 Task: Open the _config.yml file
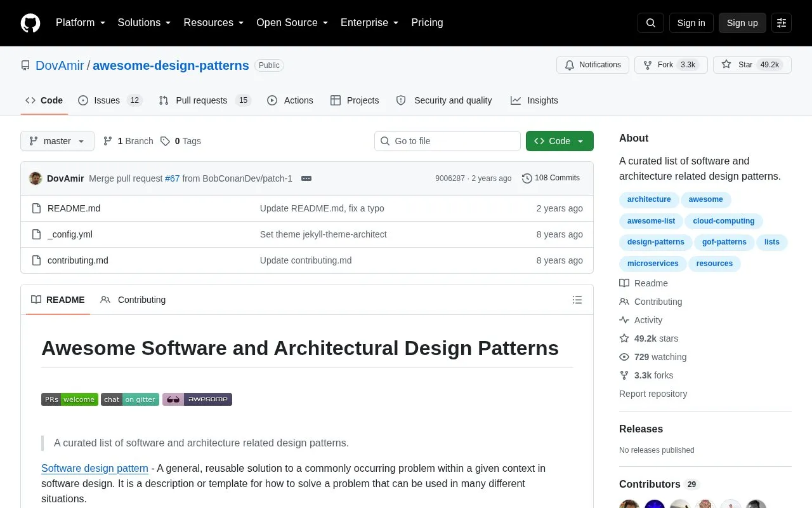(70, 234)
